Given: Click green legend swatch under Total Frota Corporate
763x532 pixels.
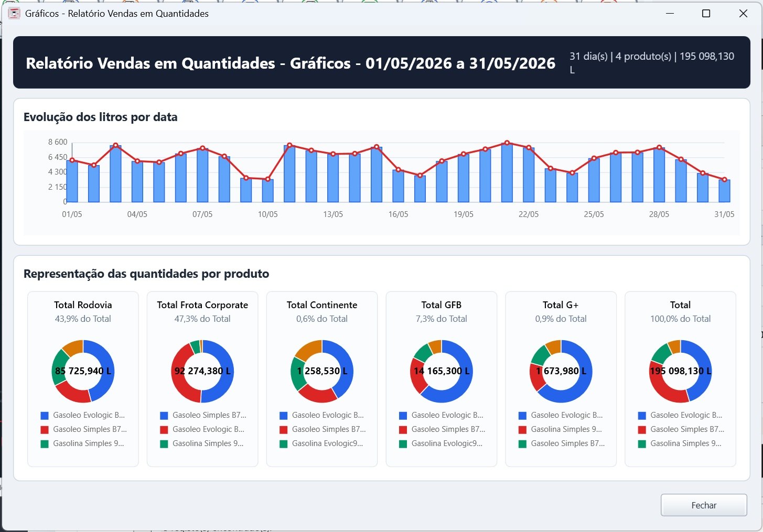Looking at the screenshot, I should (164, 444).
